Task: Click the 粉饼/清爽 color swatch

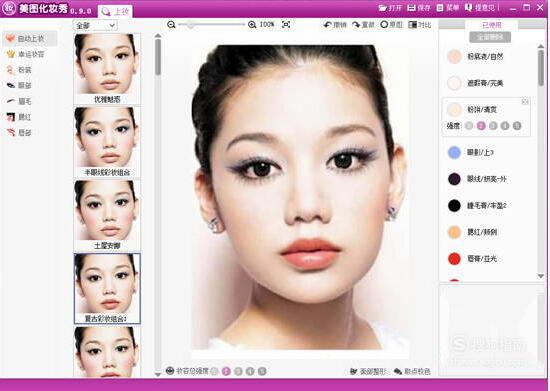Action: click(x=454, y=109)
